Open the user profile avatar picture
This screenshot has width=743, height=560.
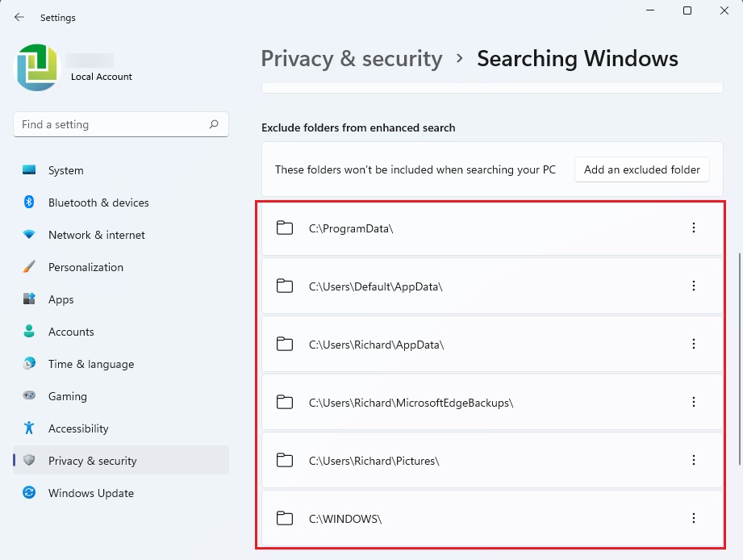tap(37, 68)
